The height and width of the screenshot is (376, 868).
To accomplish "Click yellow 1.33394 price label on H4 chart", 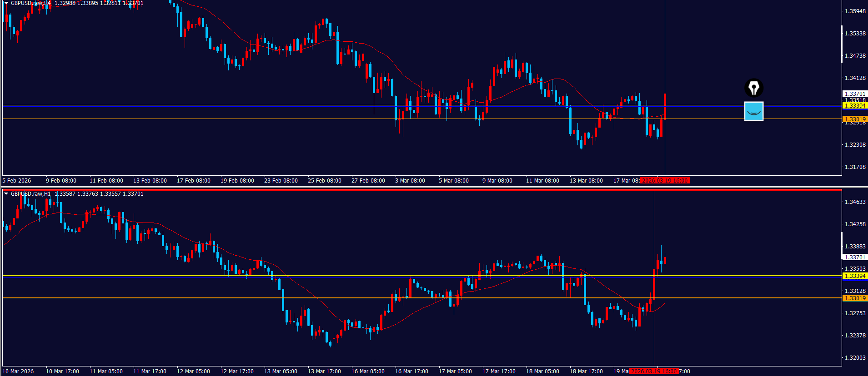I will click(854, 106).
